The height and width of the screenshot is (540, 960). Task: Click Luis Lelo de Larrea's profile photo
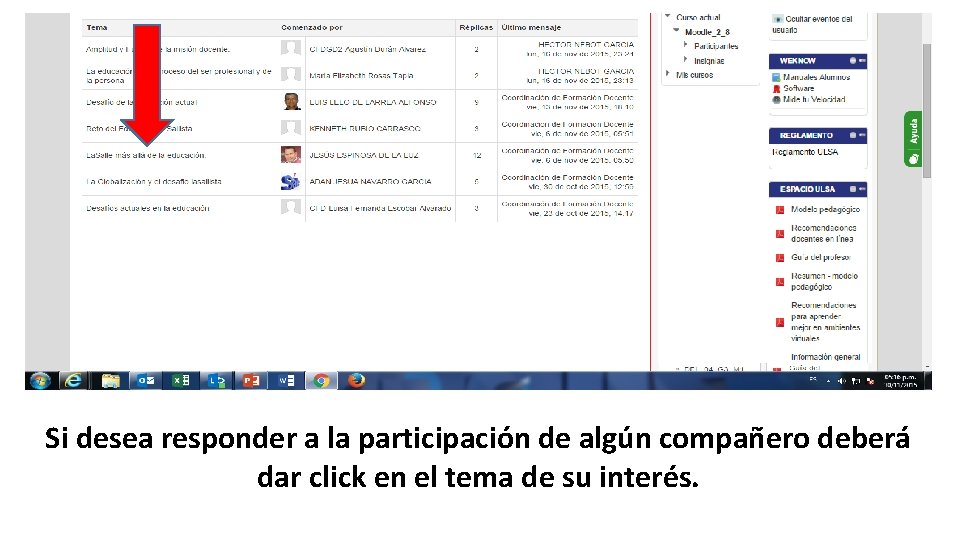coord(292,102)
